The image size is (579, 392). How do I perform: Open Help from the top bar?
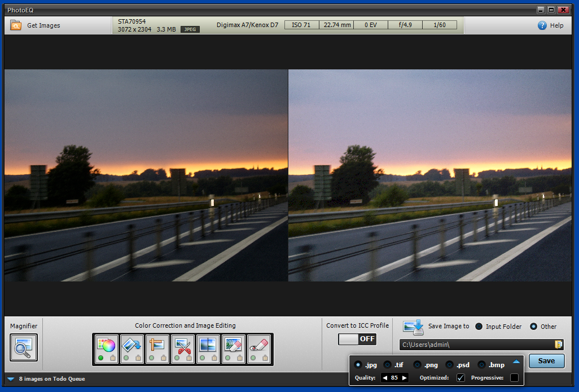point(550,25)
